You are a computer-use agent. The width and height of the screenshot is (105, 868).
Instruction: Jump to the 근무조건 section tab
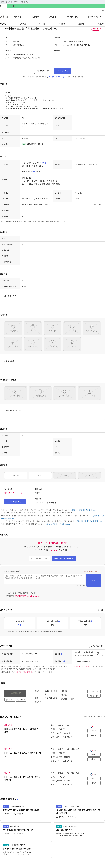pos(23,24)
